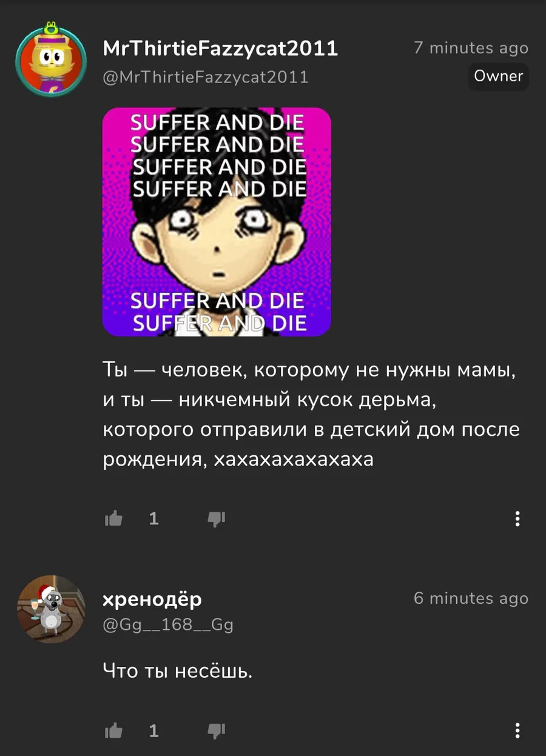The height and width of the screenshot is (756, 546).
Task: Dislike MrThirtieFazzycat2011's comment with thumbs down
Action: (217, 519)
